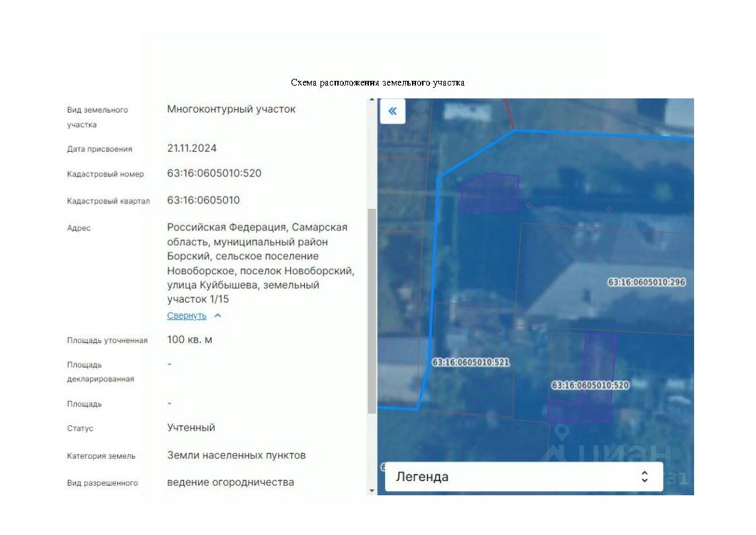Click the Многоконтурный участок value
Screen dimensions: 756x535
coord(231,109)
